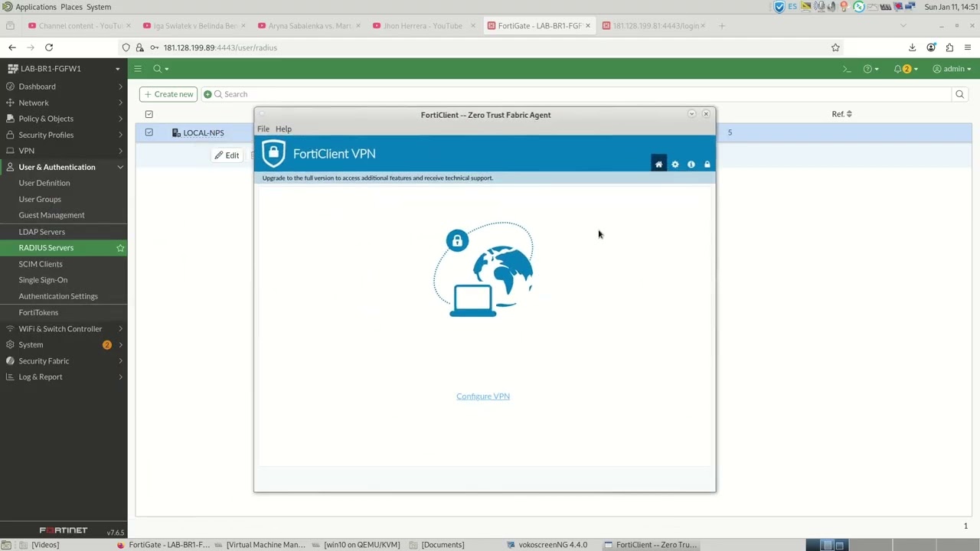Open Firefox application menu
980x551 pixels.
click(968, 47)
